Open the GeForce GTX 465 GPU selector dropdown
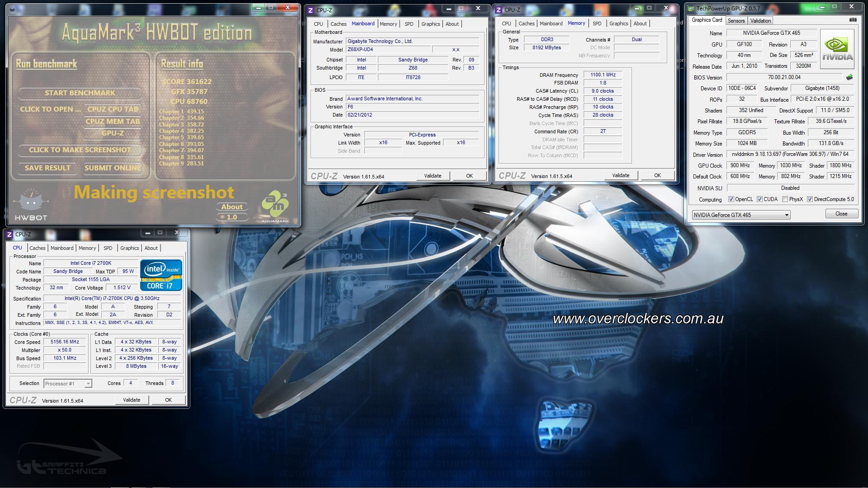Screen dimensions: 868x488 click(741, 215)
